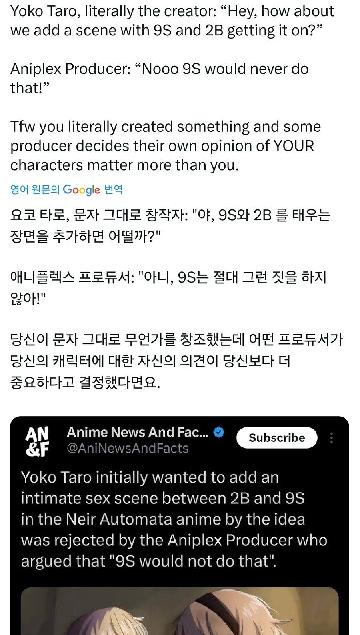Screen dimensions: 360x635
Task: Click the @AniNewsAndFacts handle
Action: point(128,448)
